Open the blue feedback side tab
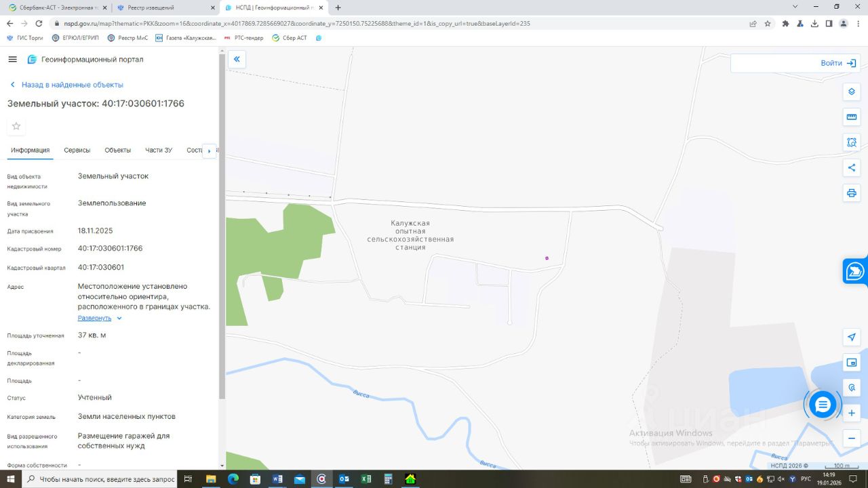 click(x=855, y=272)
